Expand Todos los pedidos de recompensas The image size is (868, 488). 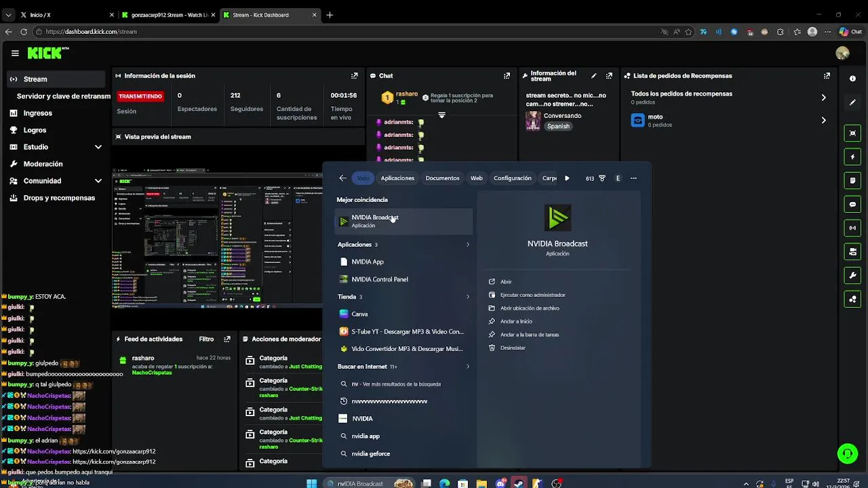pos(823,98)
